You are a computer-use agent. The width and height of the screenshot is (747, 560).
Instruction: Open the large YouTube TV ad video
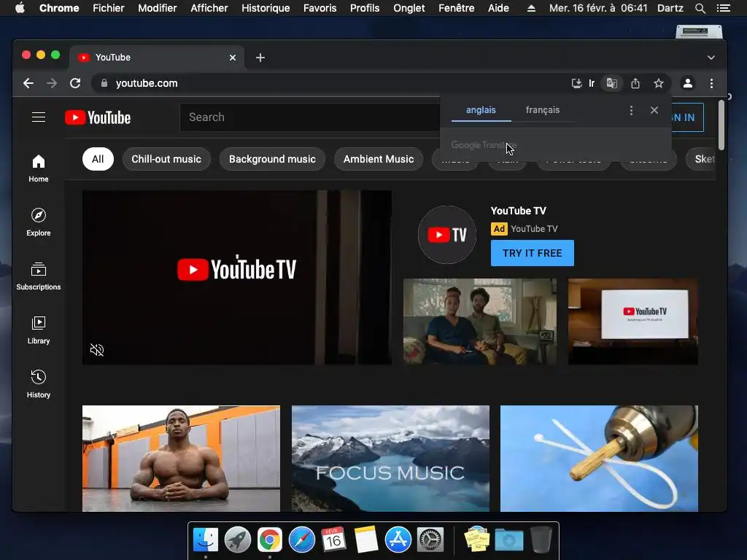click(x=237, y=278)
